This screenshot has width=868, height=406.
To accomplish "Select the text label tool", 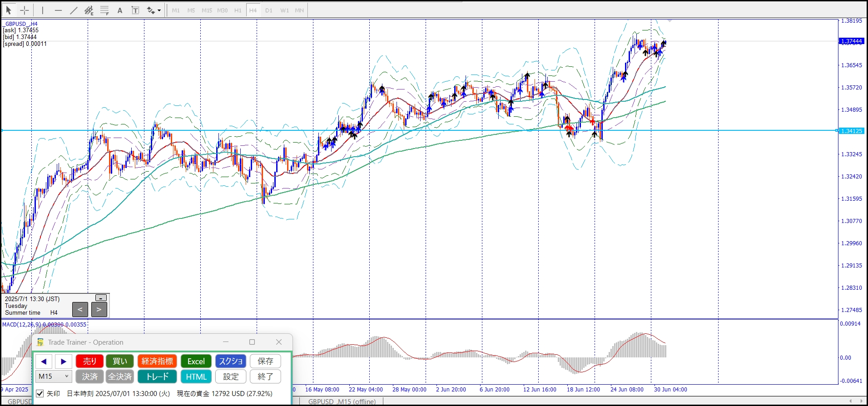I will click(135, 10).
